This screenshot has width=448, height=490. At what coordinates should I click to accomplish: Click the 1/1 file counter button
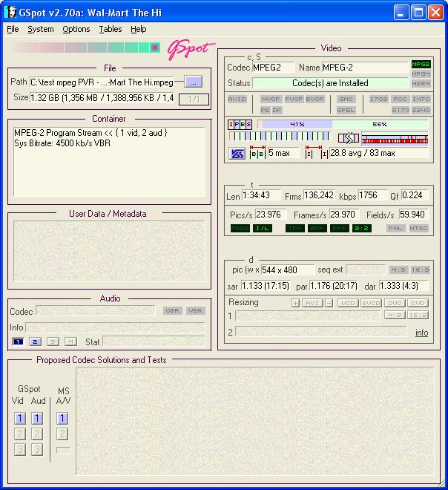[194, 99]
